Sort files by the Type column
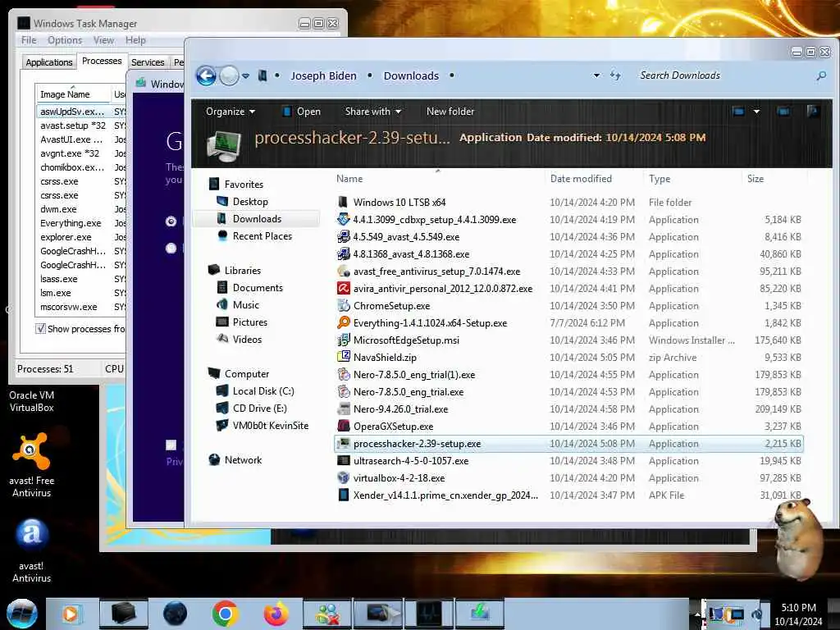This screenshot has height=630, width=840. (660, 179)
